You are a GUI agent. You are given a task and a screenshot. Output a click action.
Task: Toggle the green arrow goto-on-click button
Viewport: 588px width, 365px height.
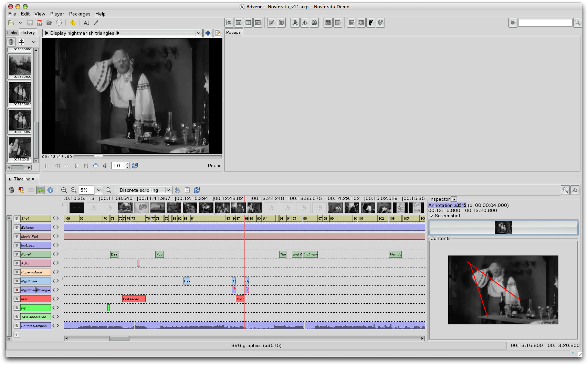[x=41, y=190]
